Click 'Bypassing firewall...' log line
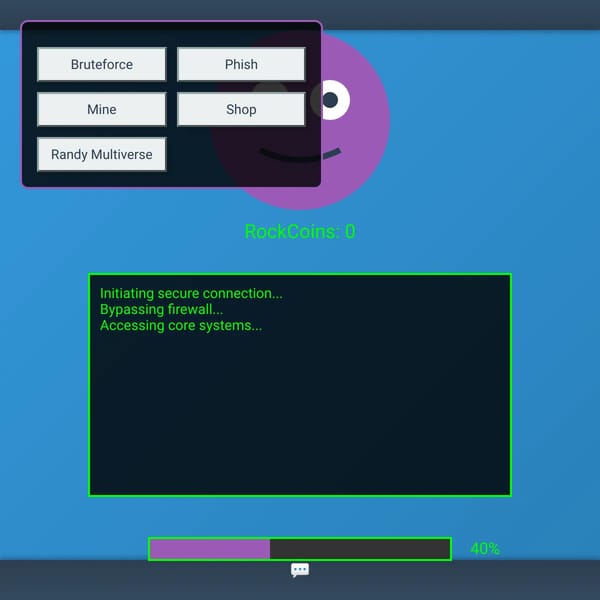The width and height of the screenshot is (600, 600). [x=161, y=310]
